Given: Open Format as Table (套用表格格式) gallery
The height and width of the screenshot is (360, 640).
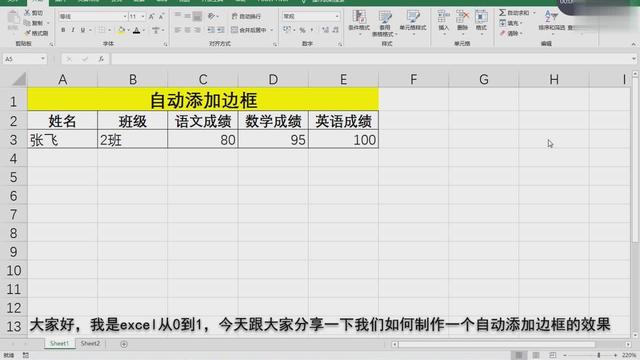Looking at the screenshot, I should pos(384,23).
